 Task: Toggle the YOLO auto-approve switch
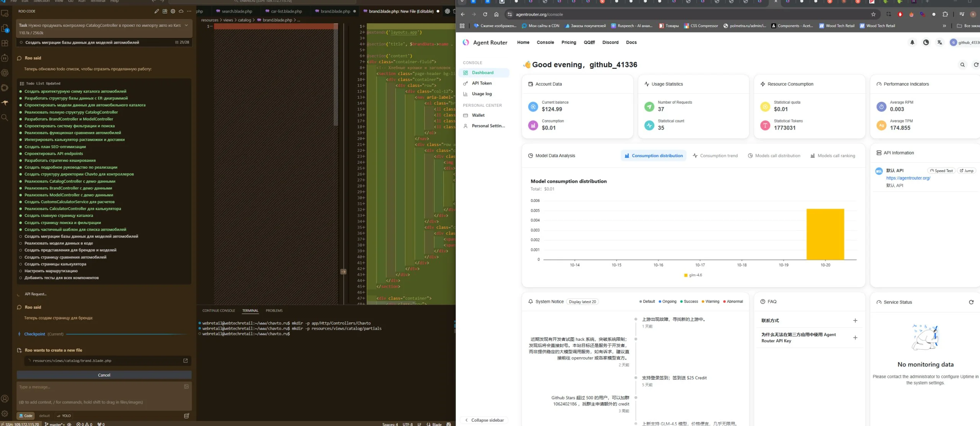pos(64,416)
